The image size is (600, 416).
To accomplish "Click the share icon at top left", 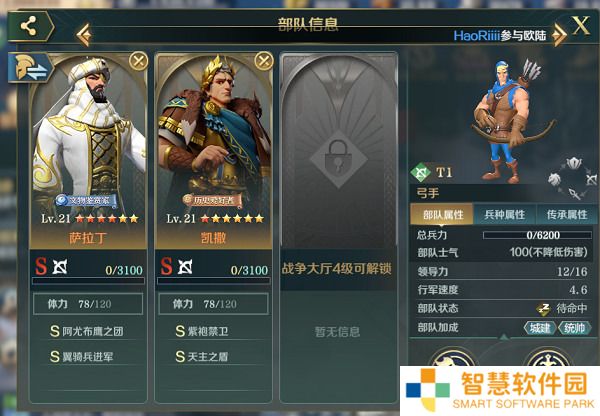I will coord(29,26).
